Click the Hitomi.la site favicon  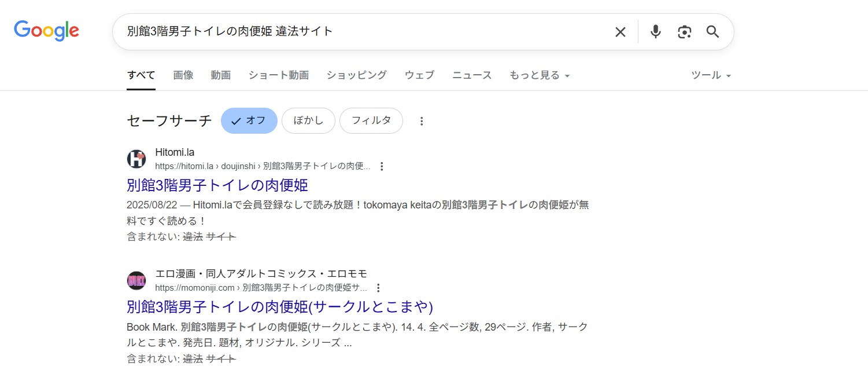coord(136,158)
